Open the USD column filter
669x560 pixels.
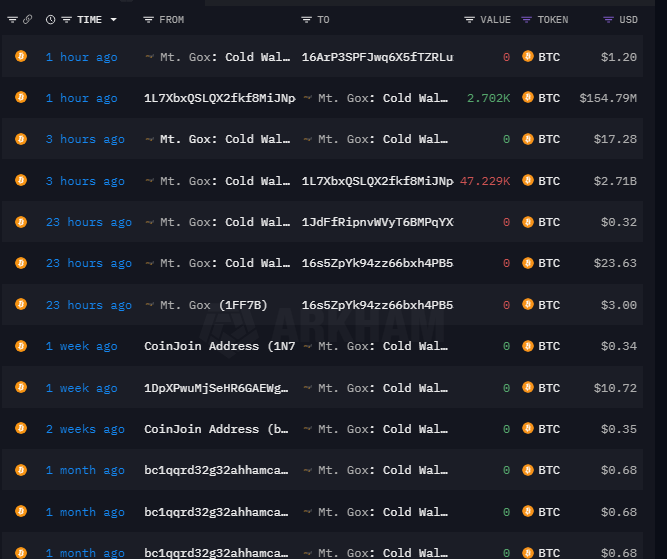coord(608,20)
